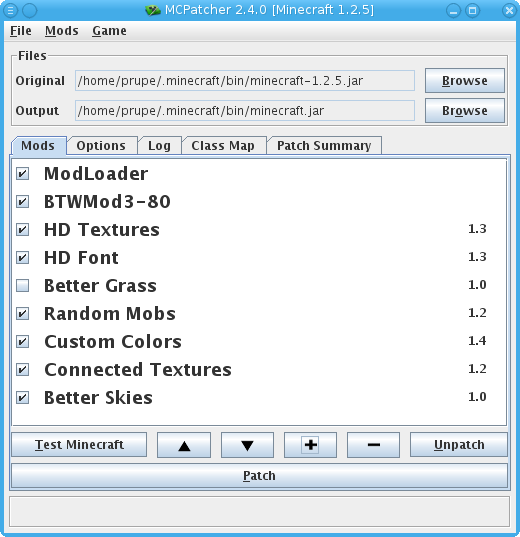Disable the Random Mobs checkbox
The image size is (520, 537).
point(23,313)
